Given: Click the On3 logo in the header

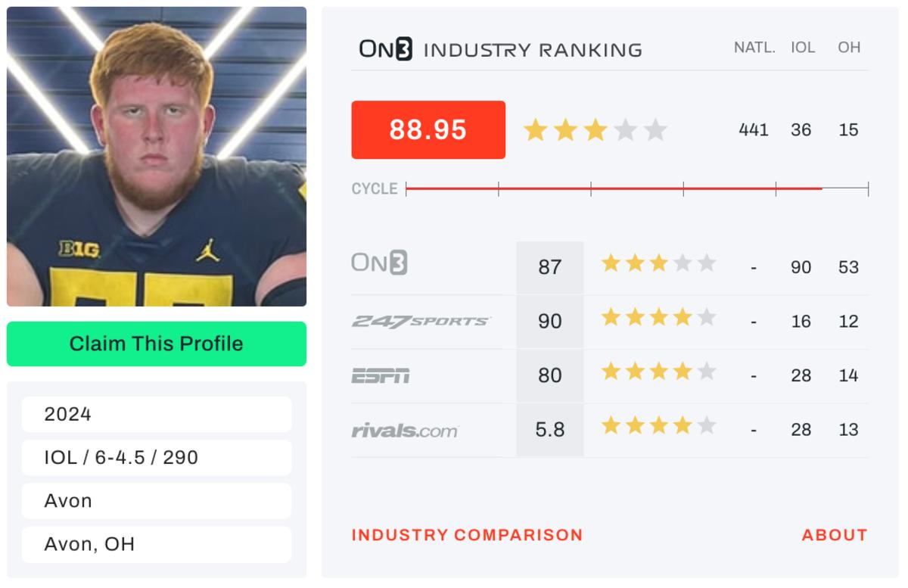Looking at the screenshot, I should click(386, 50).
